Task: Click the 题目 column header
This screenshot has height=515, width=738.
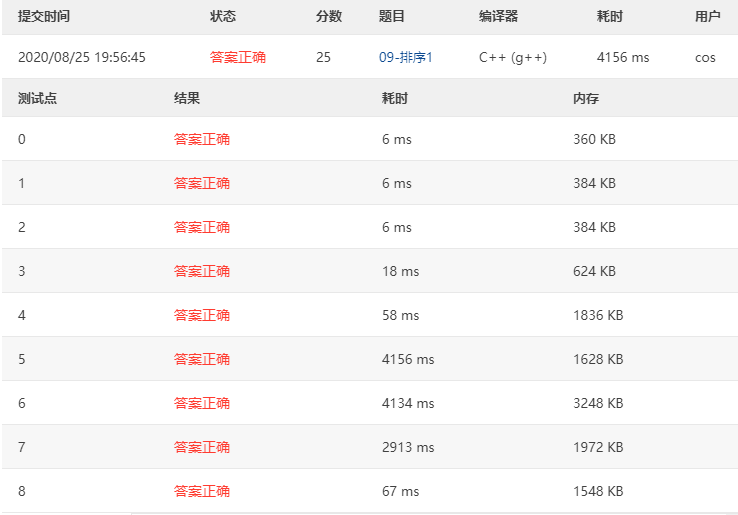Action: tap(392, 16)
